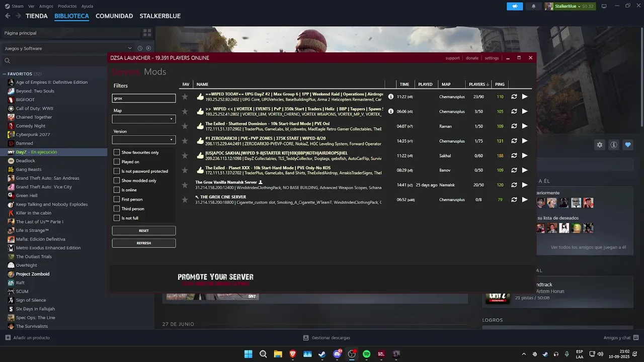
Task: Open Gestionar descargas in Steam
Action: [x=327, y=337]
